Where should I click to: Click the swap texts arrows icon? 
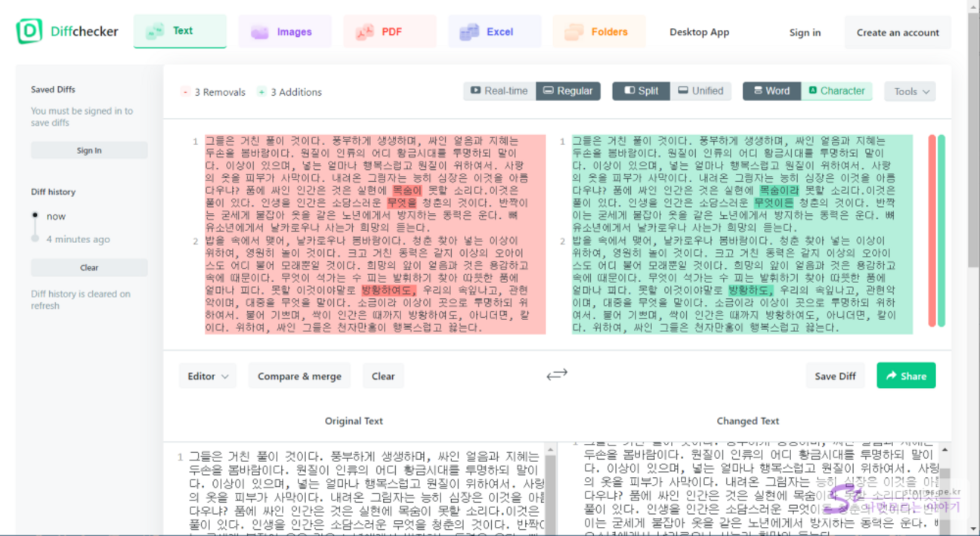click(557, 374)
